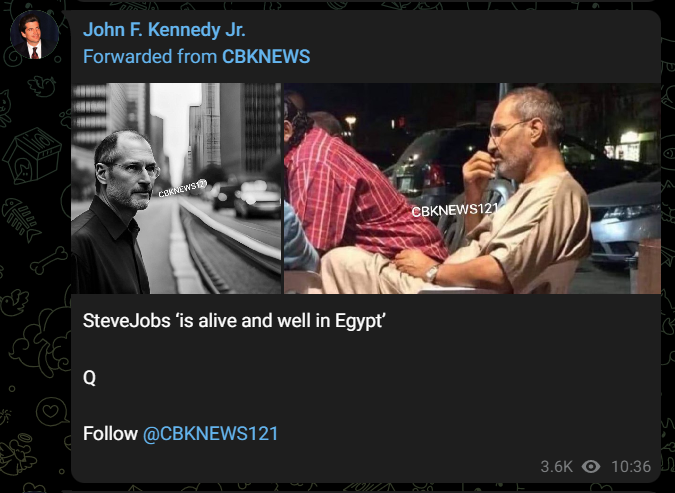
Task: Open sender name John F. Kennedy Jr.
Action: click(164, 30)
